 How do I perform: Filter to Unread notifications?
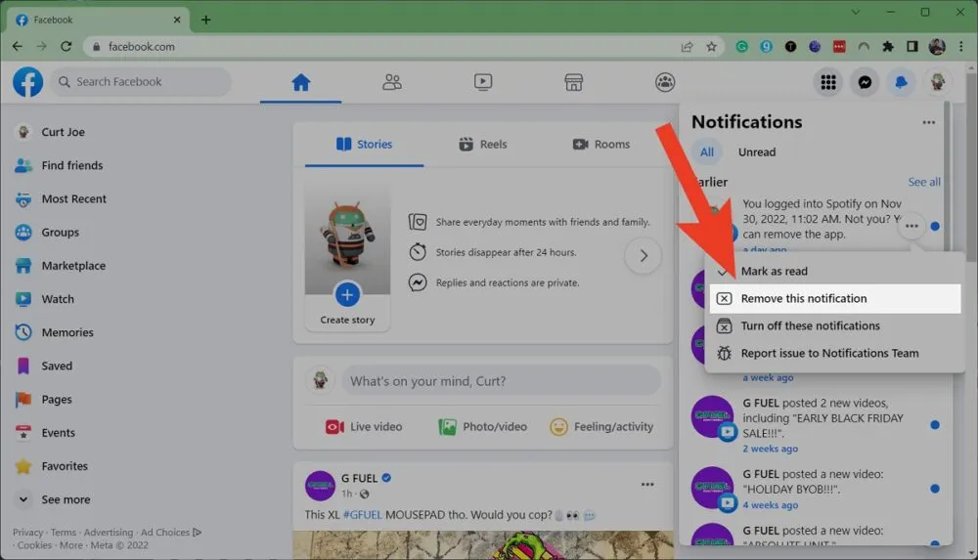tap(757, 152)
